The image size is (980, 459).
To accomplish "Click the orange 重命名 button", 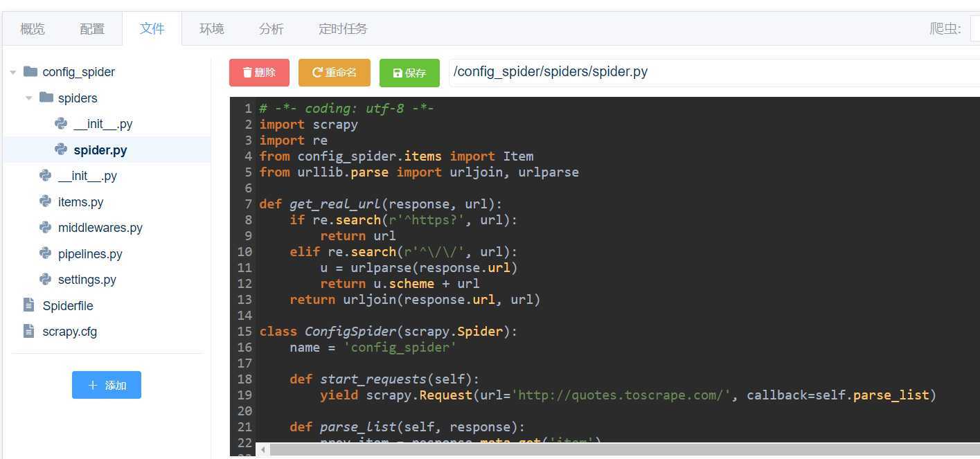I will tap(335, 73).
